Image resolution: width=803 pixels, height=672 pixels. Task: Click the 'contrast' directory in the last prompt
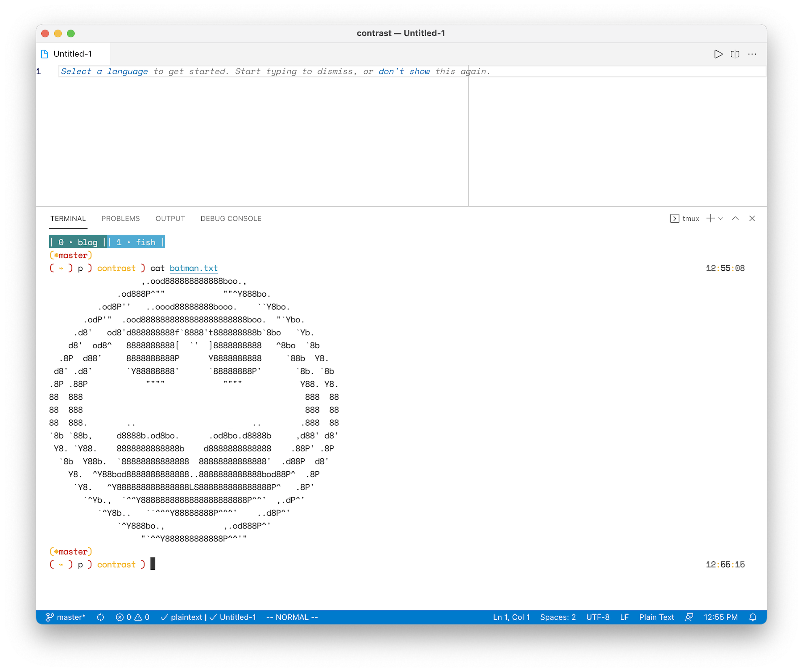(116, 564)
